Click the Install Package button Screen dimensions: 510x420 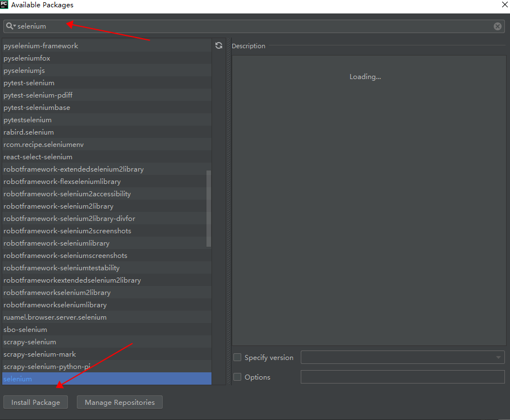[35, 402]
